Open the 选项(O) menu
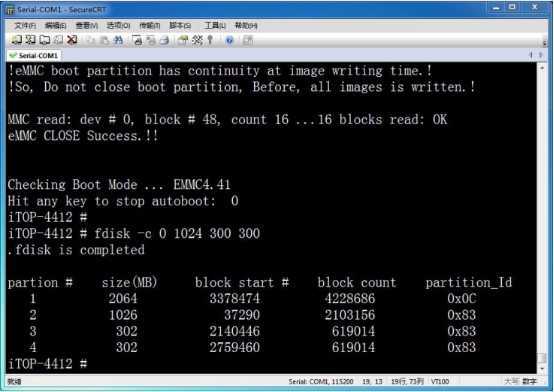 [118, 25]
